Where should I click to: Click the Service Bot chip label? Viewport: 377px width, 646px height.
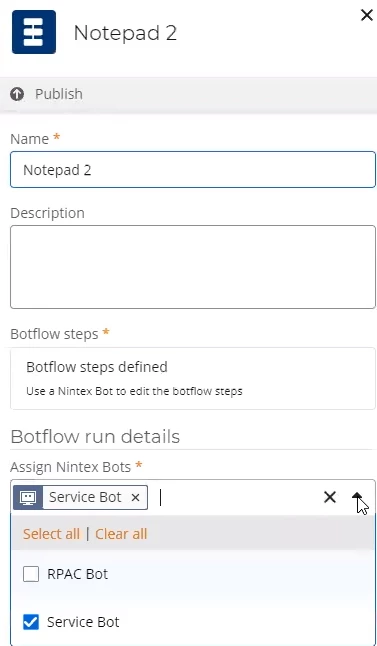tap(85, 497)
